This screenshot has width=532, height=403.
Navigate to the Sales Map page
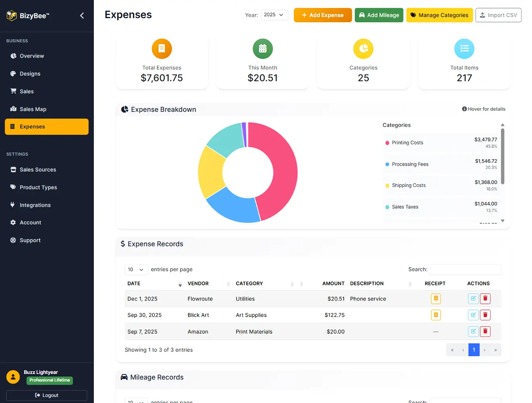tap(33, 109)
